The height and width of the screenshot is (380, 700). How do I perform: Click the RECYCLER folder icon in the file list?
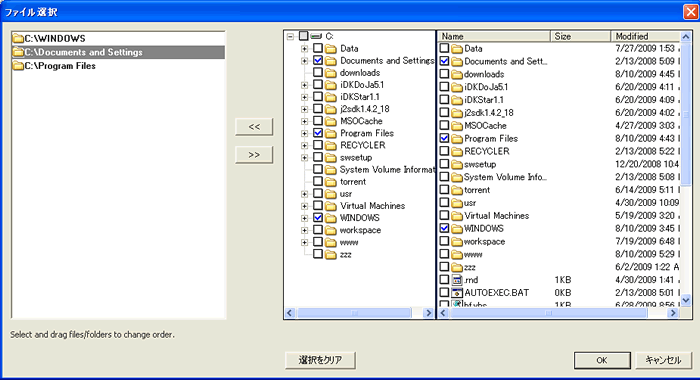(457, 151)
